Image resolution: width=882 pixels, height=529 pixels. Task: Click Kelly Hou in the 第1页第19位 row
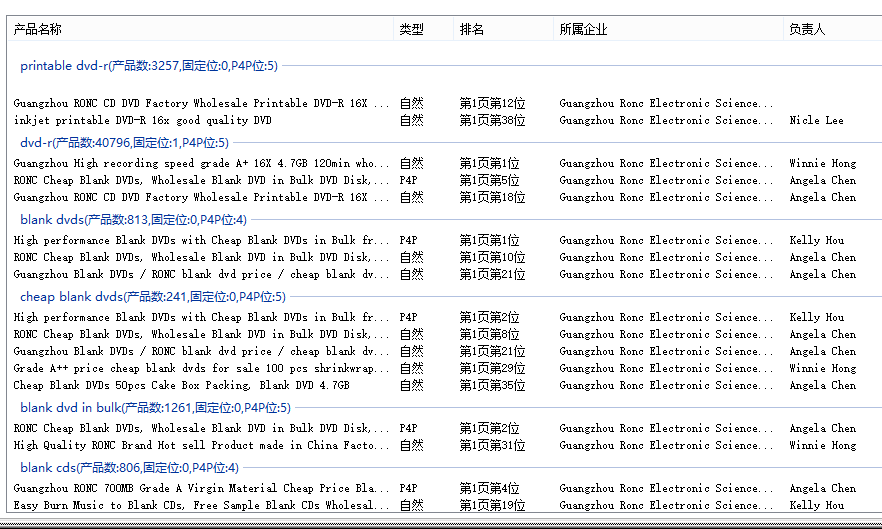(816, 505)
